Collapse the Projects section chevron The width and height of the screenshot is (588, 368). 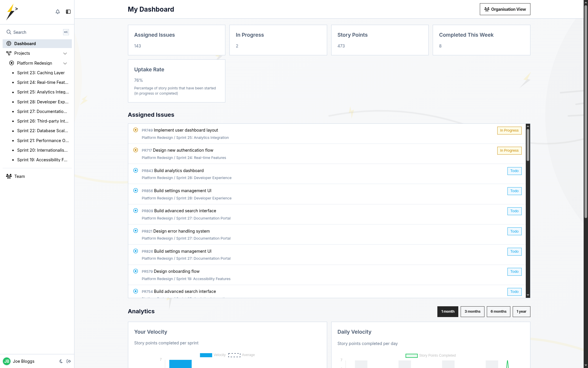point(65,53)
